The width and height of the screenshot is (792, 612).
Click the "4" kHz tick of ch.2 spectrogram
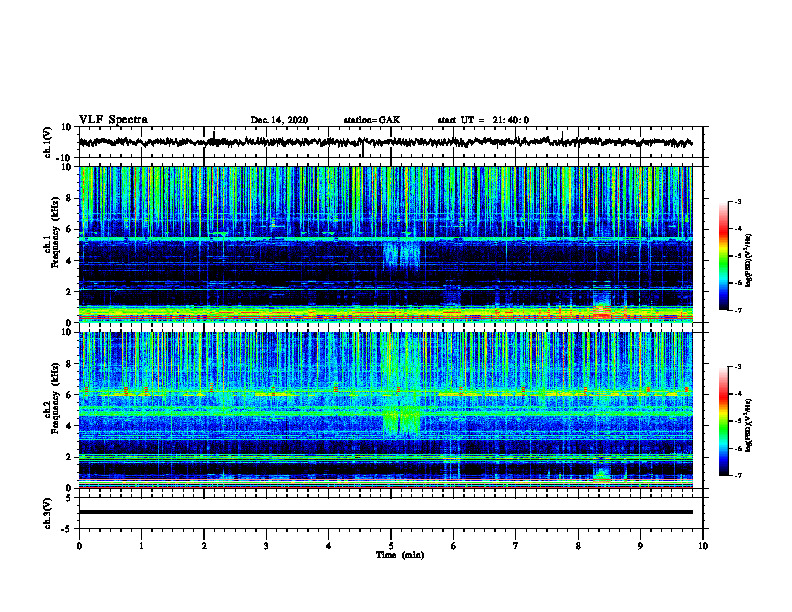[70, 426]
